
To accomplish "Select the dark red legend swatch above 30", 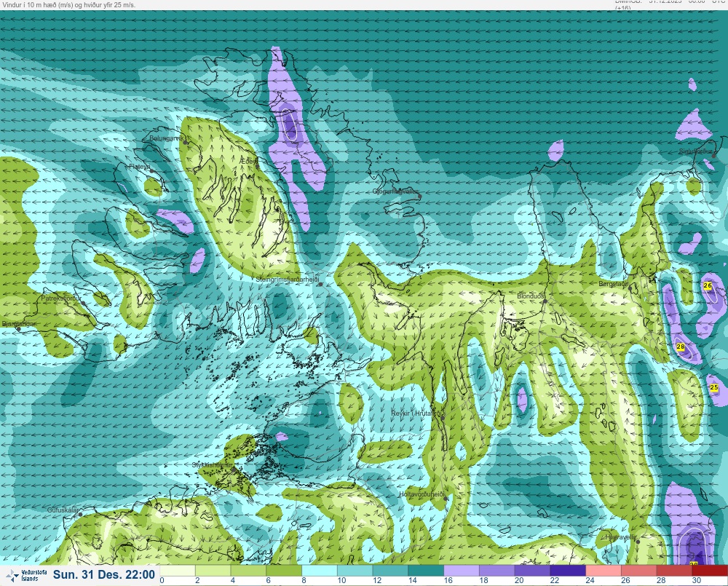I will click(710, 570).
